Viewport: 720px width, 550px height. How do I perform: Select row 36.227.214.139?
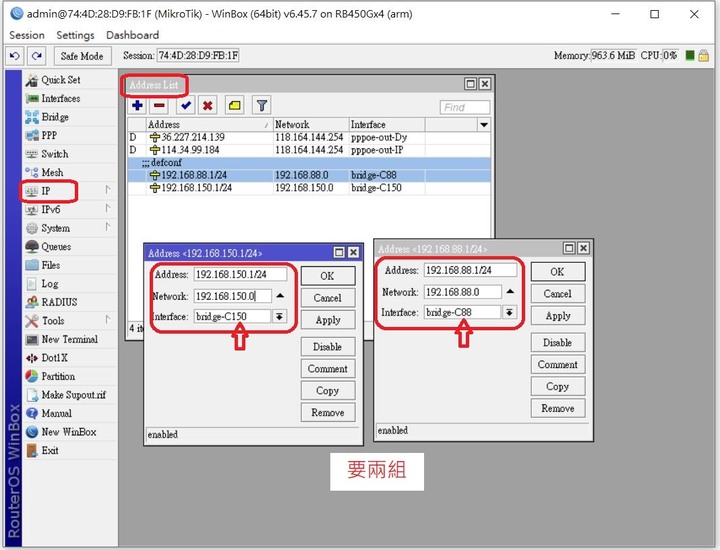(x=309, y=137)
